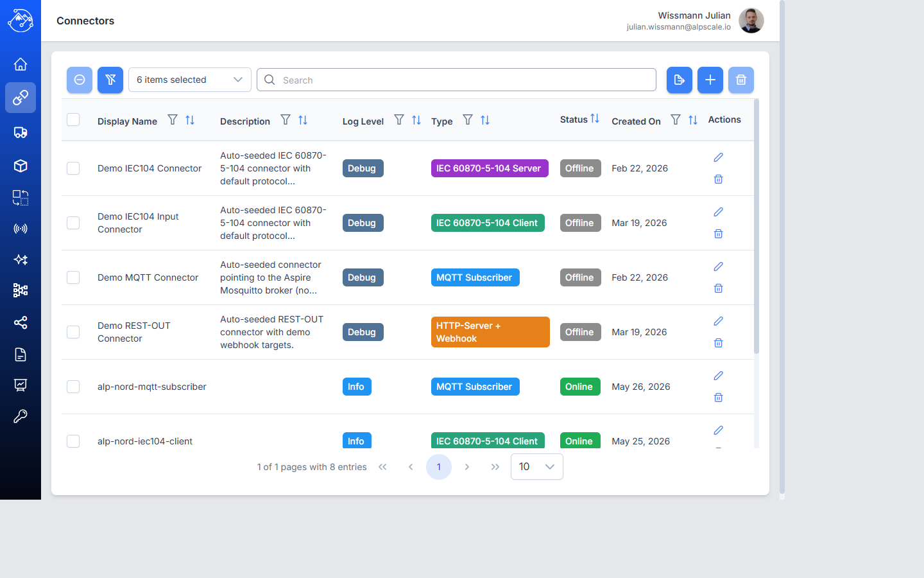Go to the previous page arrow

coord(411,467)
